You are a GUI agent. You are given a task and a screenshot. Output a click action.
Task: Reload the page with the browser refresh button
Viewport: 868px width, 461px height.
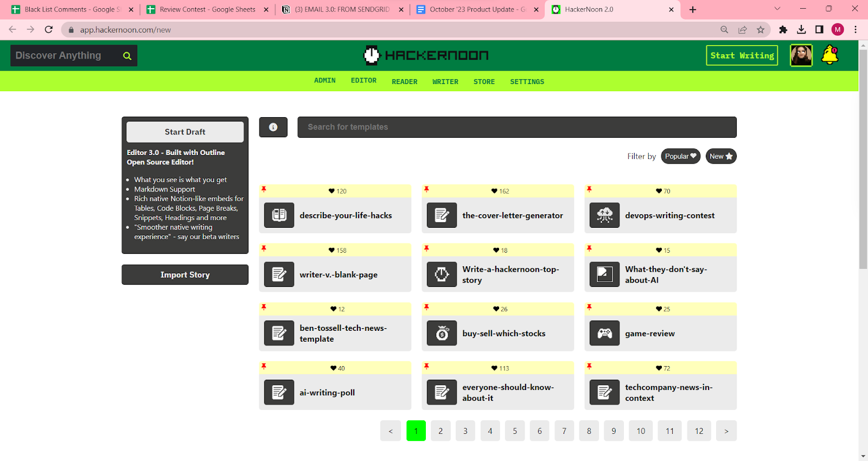(49, 30)
